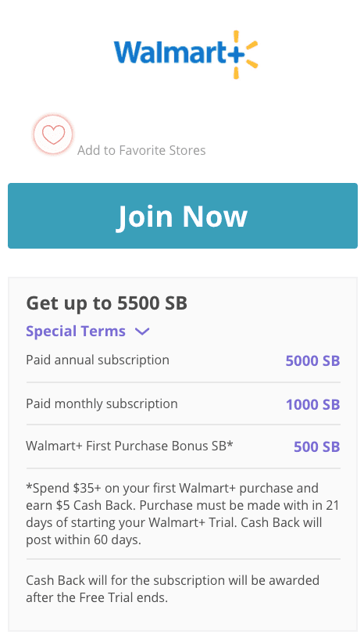Select the Paid annual subscription row
This screenshot has height=638, width=364.
(x=183, y=361)
